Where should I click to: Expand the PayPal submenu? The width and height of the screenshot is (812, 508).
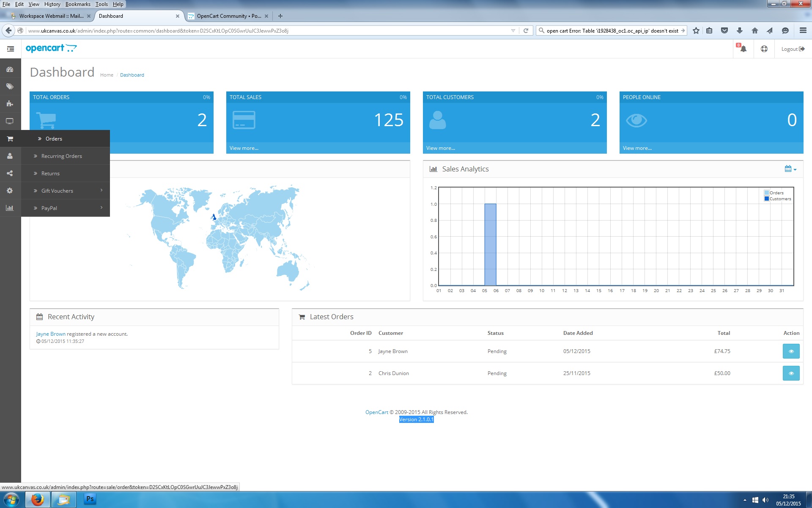click(x=66, y=208)
